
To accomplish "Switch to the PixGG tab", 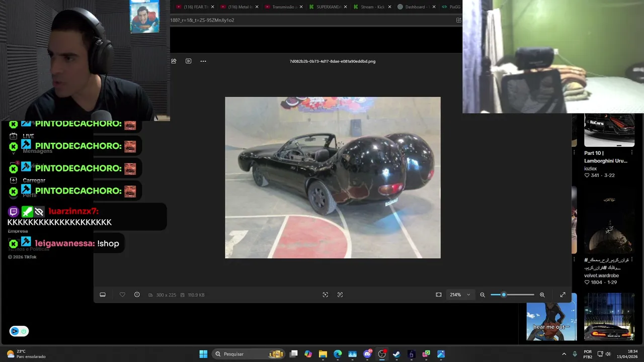I will (451, 7).
